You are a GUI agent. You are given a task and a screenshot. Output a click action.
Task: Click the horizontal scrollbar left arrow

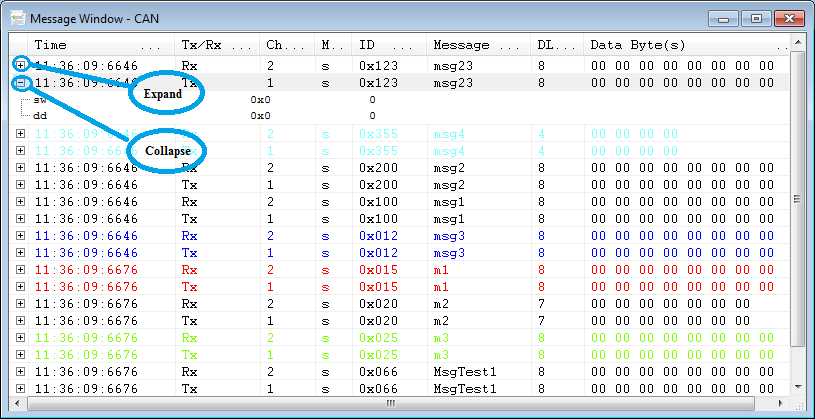pyautogui.click(x=17, y=403)
